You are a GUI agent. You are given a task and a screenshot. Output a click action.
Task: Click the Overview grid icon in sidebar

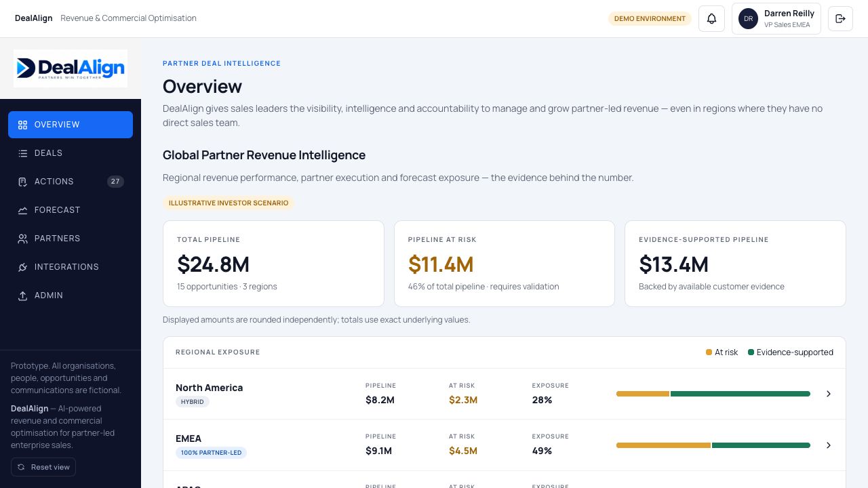tap(22, 125)
